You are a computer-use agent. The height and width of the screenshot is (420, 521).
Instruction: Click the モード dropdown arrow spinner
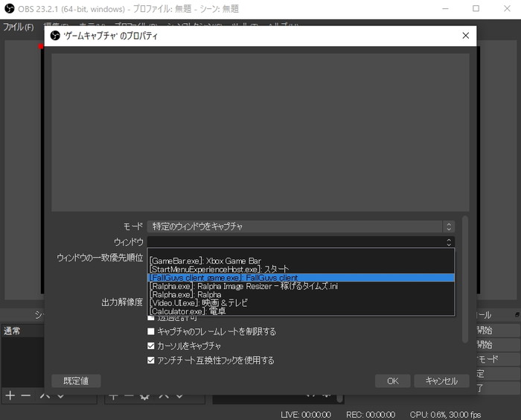pos(449,226)
